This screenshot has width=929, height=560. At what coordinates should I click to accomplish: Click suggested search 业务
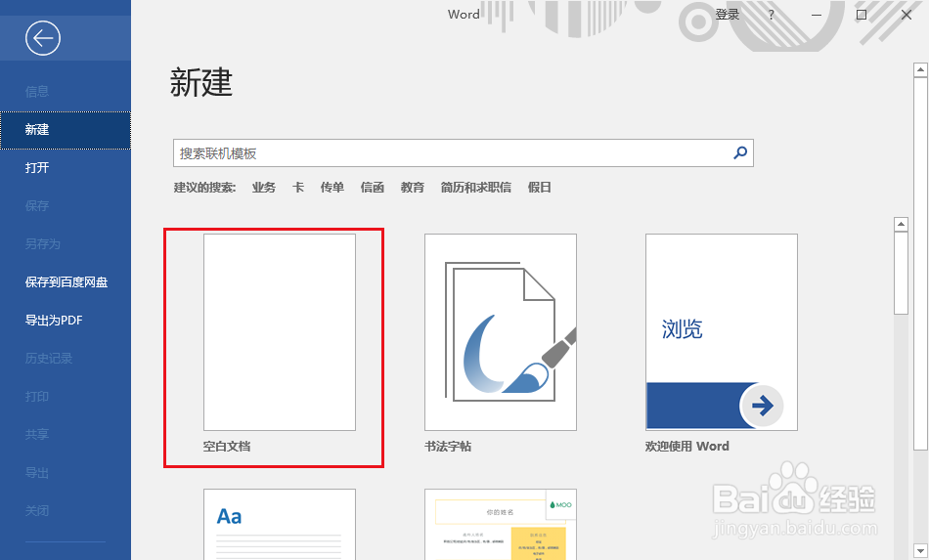point(264,188)
